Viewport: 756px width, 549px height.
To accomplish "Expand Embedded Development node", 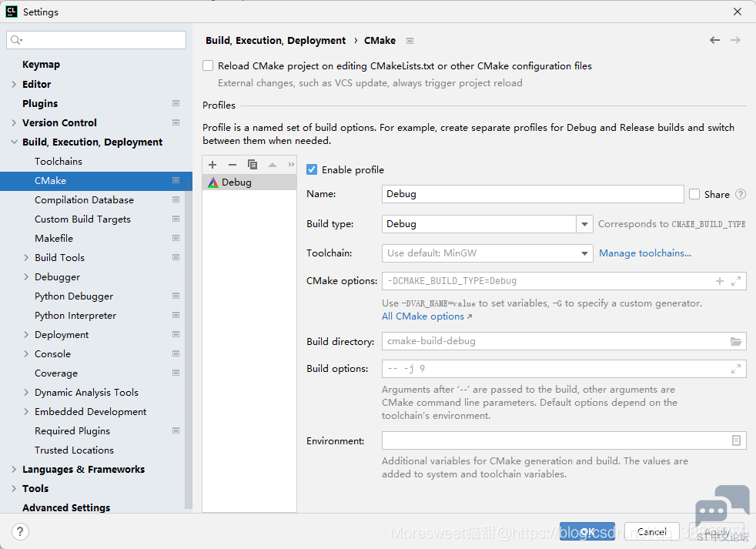I will pyautogui.click(x=26, y=411).
